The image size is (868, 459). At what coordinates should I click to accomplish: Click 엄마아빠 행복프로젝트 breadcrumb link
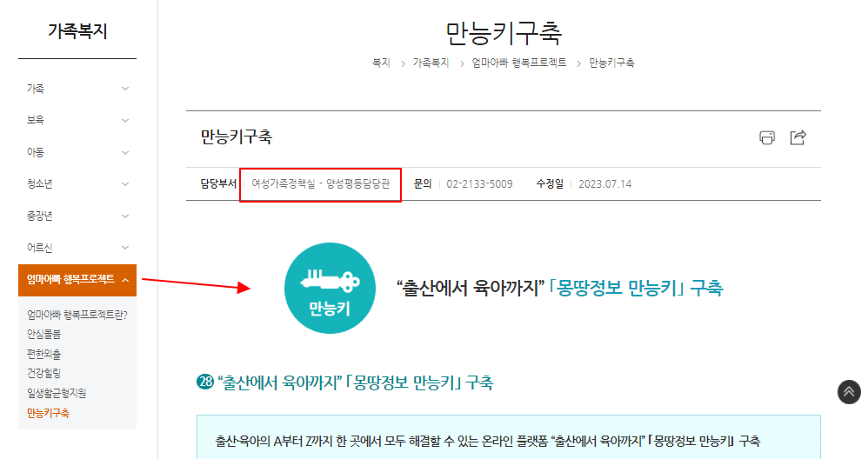point(519,63)
